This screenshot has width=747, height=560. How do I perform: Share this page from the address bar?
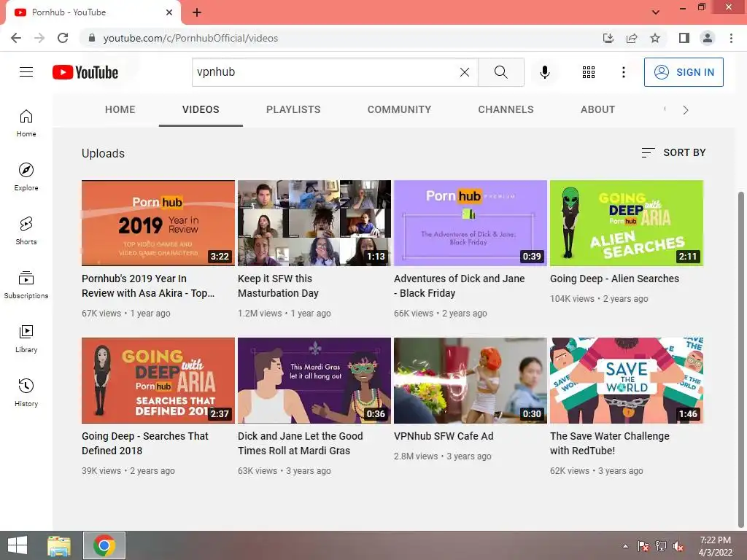[632, 38]
